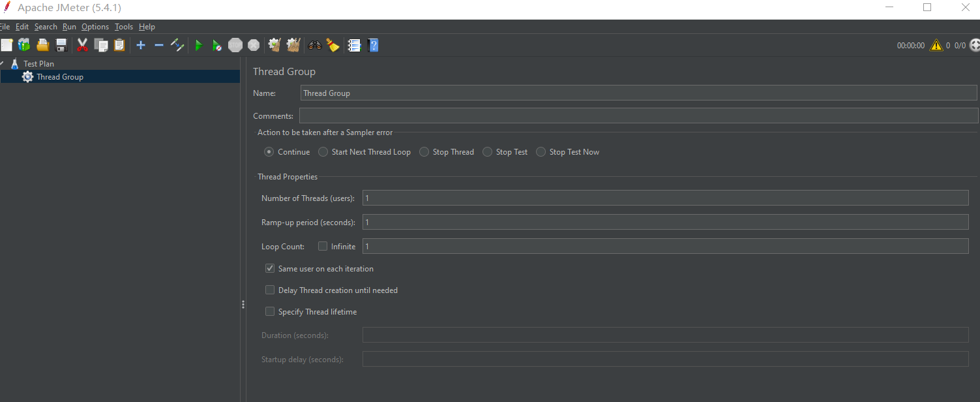The image size is (980, 402).
Task: Click the Number of Threads input field
Action: pyautogui.click(x=665, y=198)
